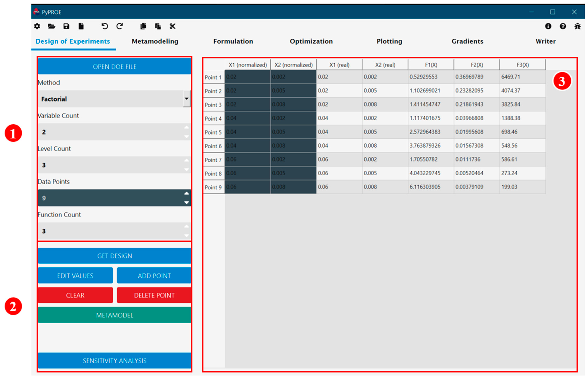Click the open folder toolbar icon

[x=51, y=26]
